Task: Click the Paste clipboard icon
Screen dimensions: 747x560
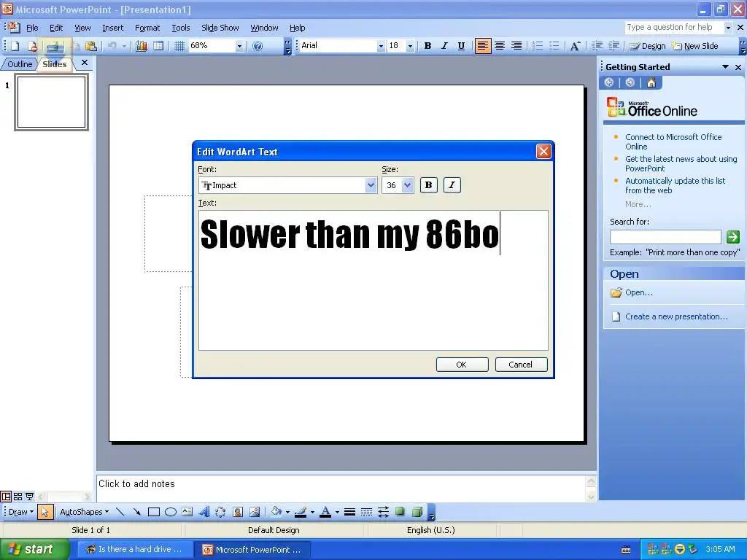Action: (91, 46)
